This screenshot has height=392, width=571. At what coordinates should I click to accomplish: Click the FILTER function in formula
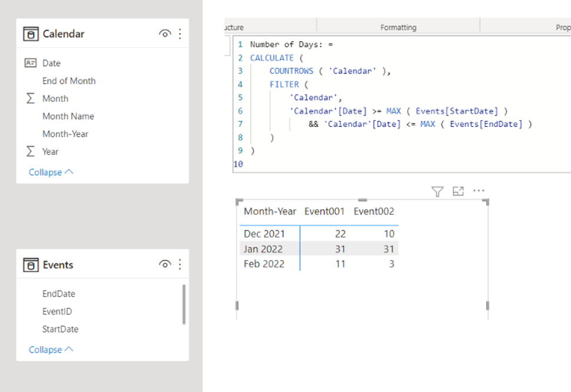coord(284,84)
